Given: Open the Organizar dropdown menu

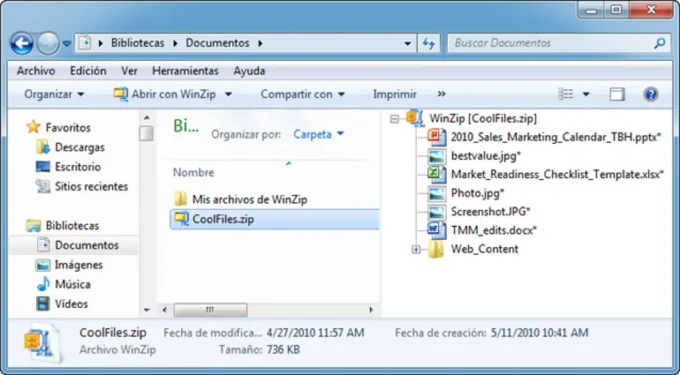Looking at the screenshot, I should click(x=54, y=94).
